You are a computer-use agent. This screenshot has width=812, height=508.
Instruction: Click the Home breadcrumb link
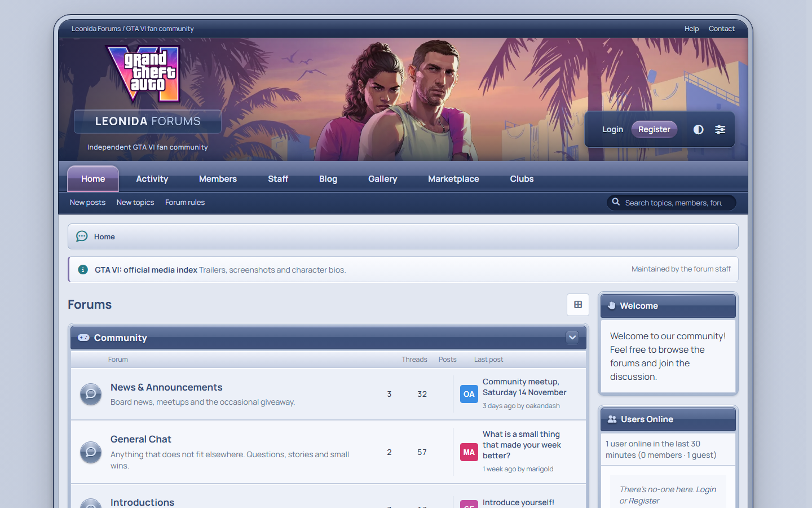104,237
